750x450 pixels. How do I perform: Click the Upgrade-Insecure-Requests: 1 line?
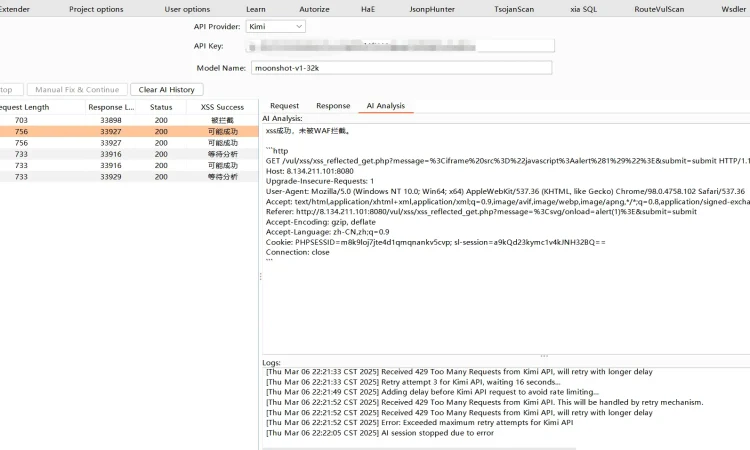point(320,181)
